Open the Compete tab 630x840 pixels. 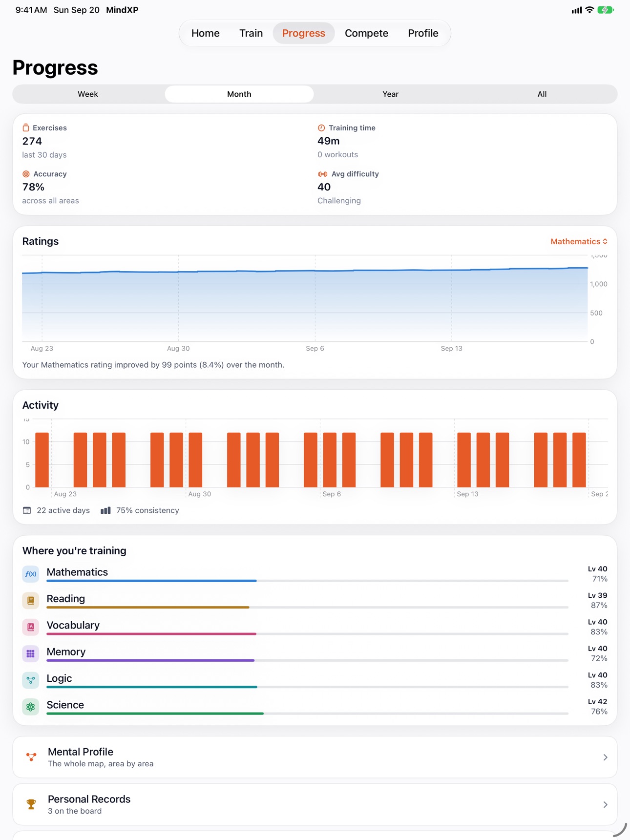[366, 33]
